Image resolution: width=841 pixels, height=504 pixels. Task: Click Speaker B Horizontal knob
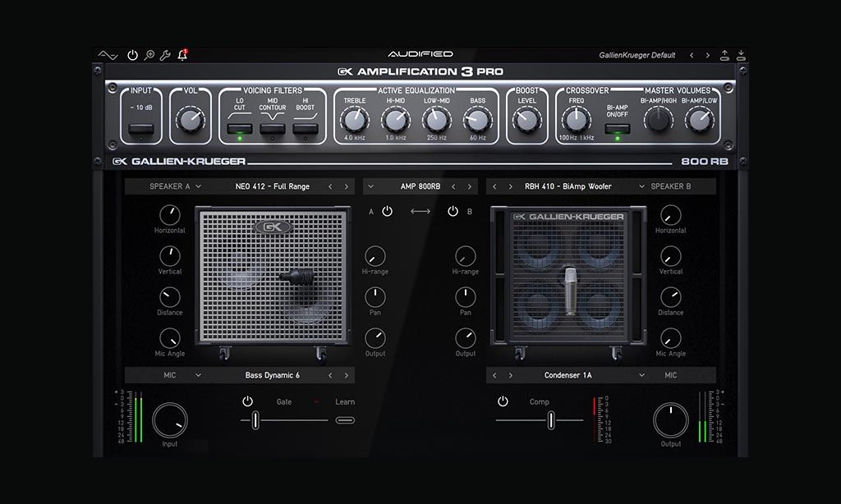pyautogui.click(x=671, y=215)
